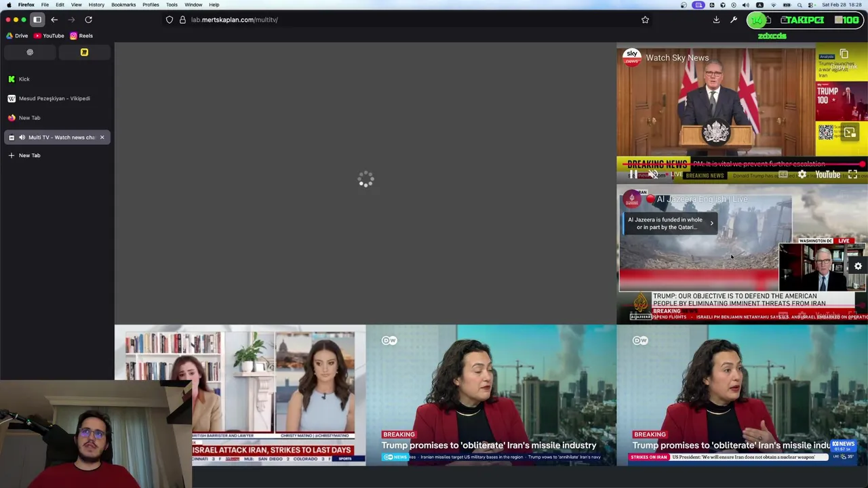Open the YouTube bookmark

(50, 36)
